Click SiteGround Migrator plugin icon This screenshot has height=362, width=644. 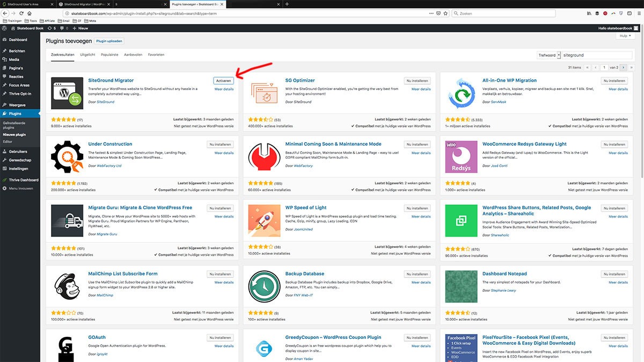[67, 93]
